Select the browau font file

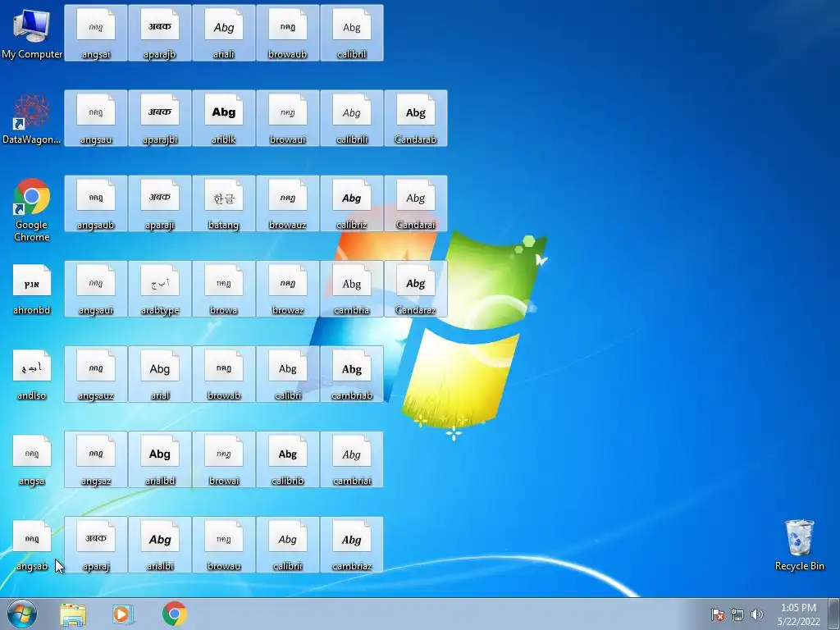click(x=224, y=545)
